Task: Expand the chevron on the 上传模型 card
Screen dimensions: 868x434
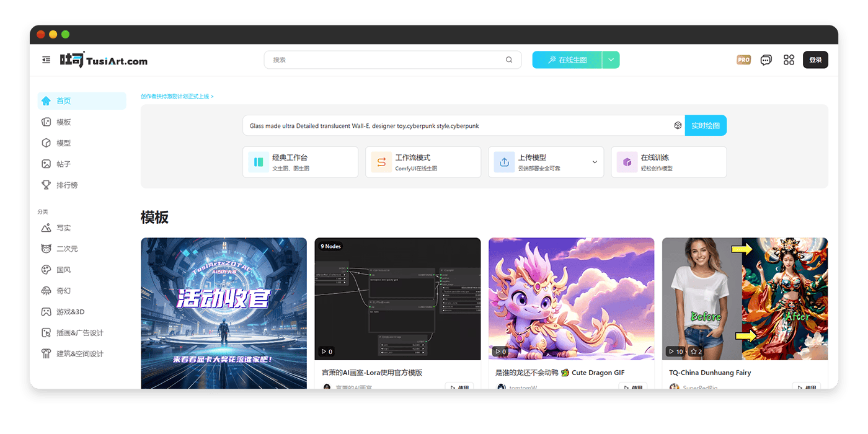Action: (x=595, y=162)
